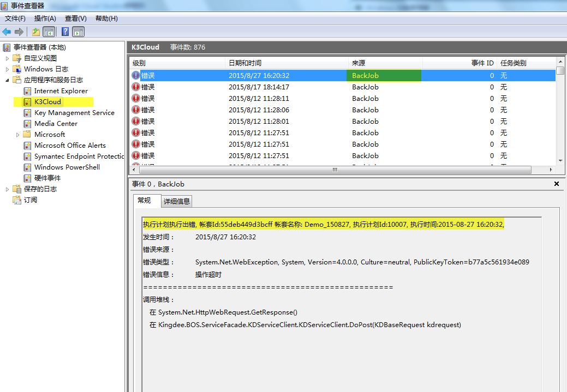This screenshot has height=392, width=567.
Task: Open the blue Help question mark icon
Action: pos(65,32)
